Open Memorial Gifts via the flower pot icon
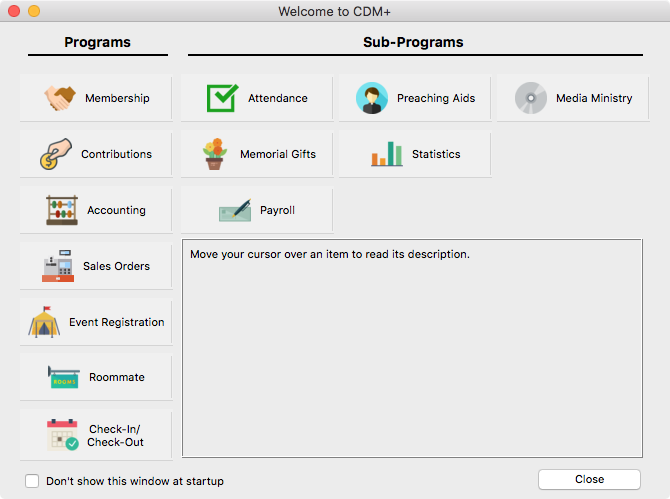The height and width of the screenshot is (499, 670). (214, 154)
